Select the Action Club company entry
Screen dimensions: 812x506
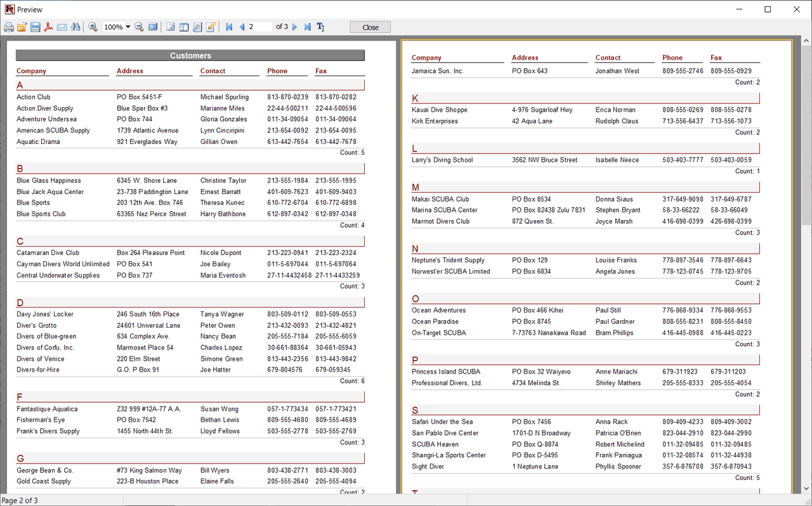[34, 97]
